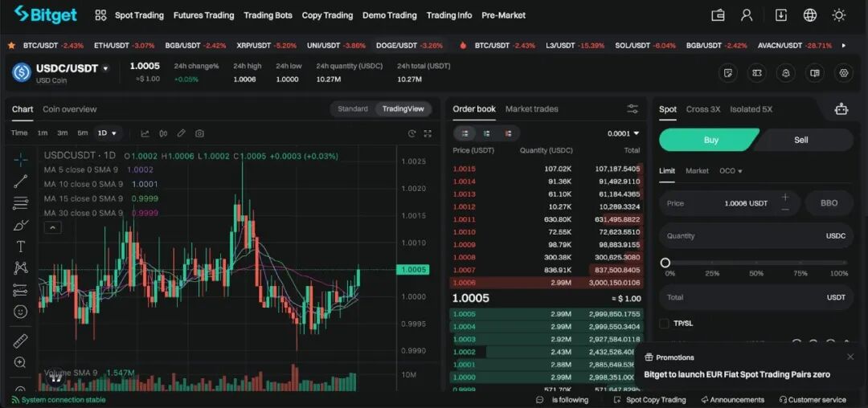Screen dimensions: 868x408
Task: Open Spot Copy Trading link
Action: coord(650,400)
